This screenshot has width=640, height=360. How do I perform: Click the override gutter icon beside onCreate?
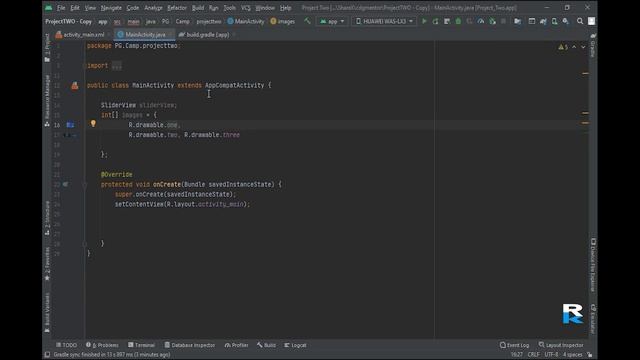point(65,184)
